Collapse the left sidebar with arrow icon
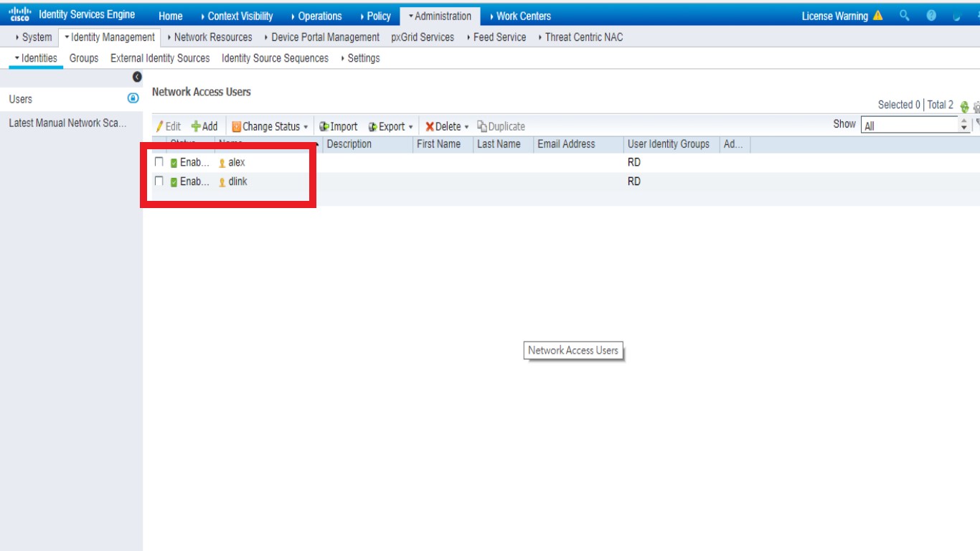This screenshot has height=551, width=980. pos(137,77)
